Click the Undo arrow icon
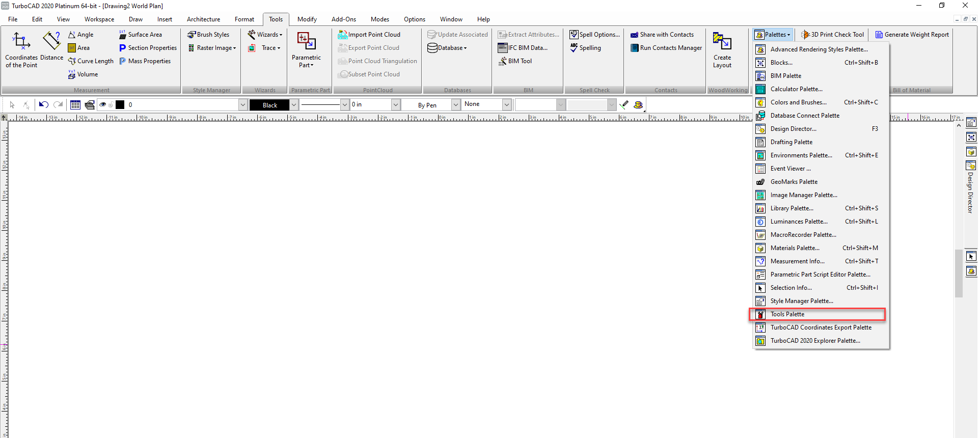Viewport: 980px width, 438px height. click(x=44, y=105)
